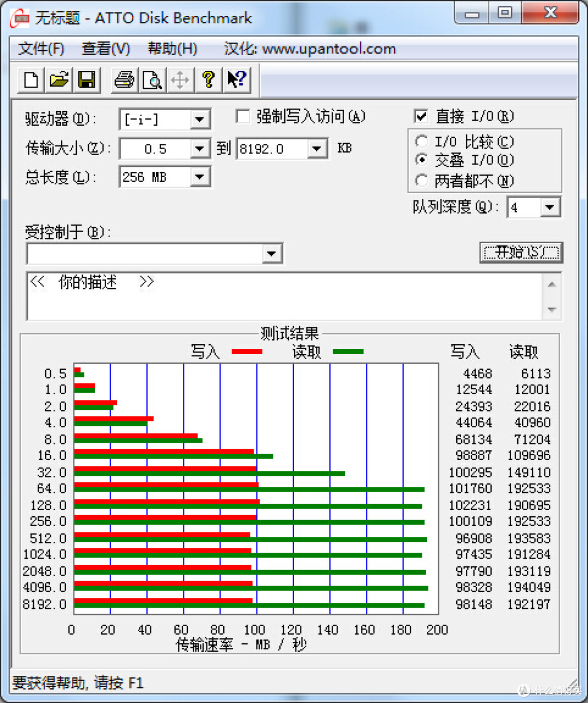Click the 4096.0 row label in chart
This screenshot has height=703, width=588.
click(45, 588)
